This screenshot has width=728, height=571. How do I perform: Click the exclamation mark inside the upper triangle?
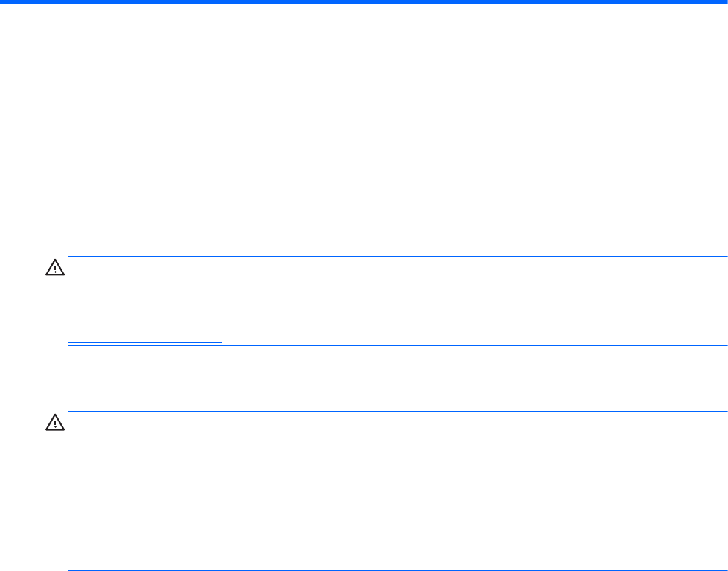55,271
